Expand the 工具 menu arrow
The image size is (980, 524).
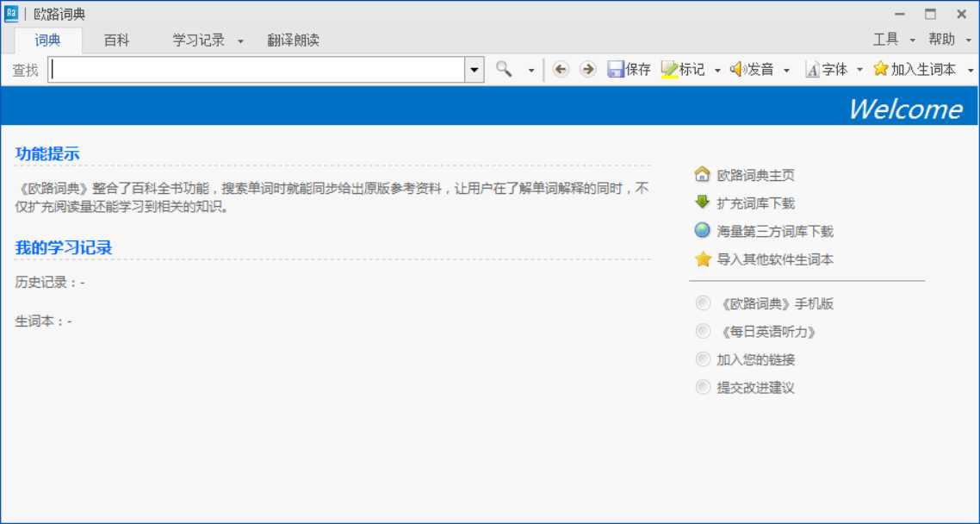coord(912,41)
